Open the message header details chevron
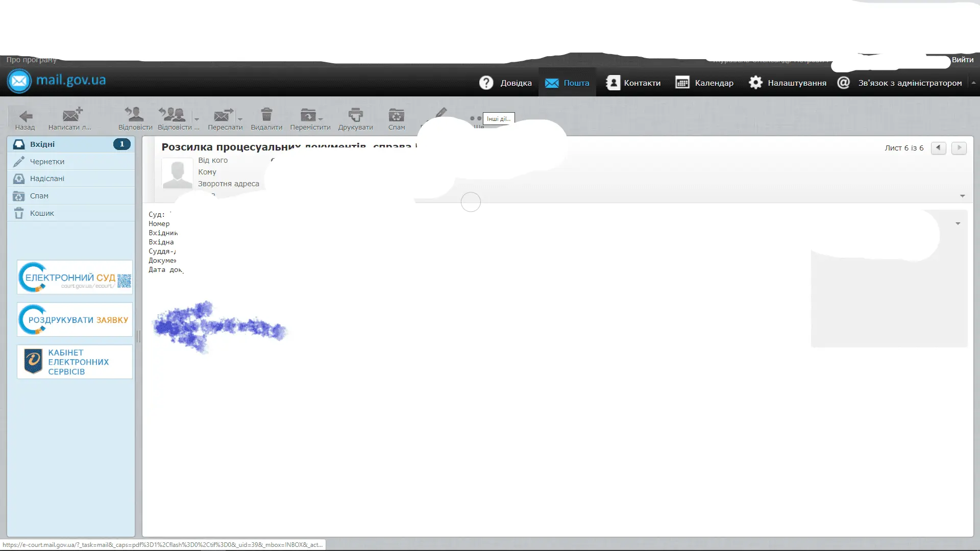The width and height of the screenshot is (980, 551). point(962,195)
